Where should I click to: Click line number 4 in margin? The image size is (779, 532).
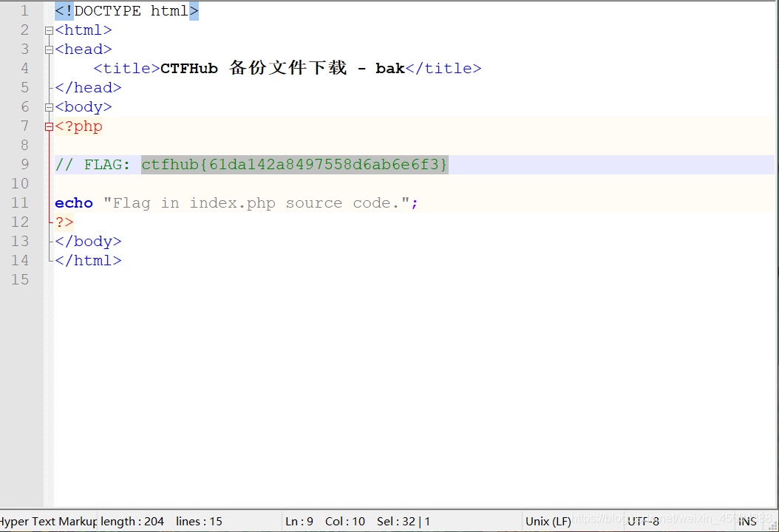click(x=24, y=69)
